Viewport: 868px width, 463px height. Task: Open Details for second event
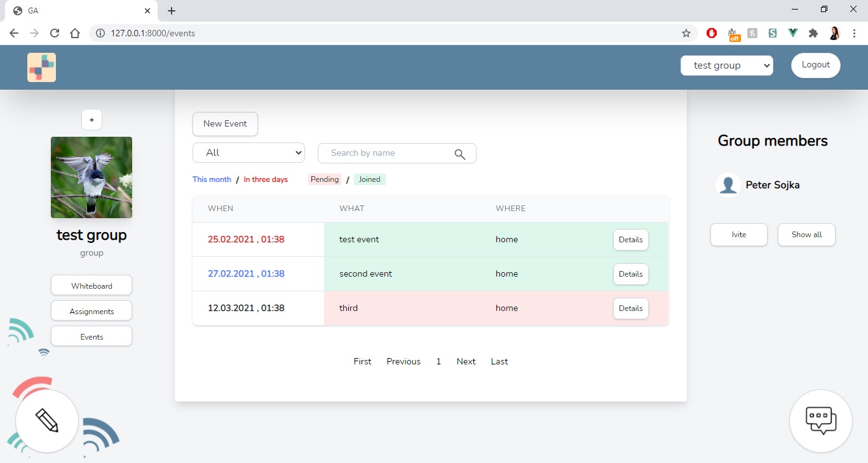click(630, 274)
